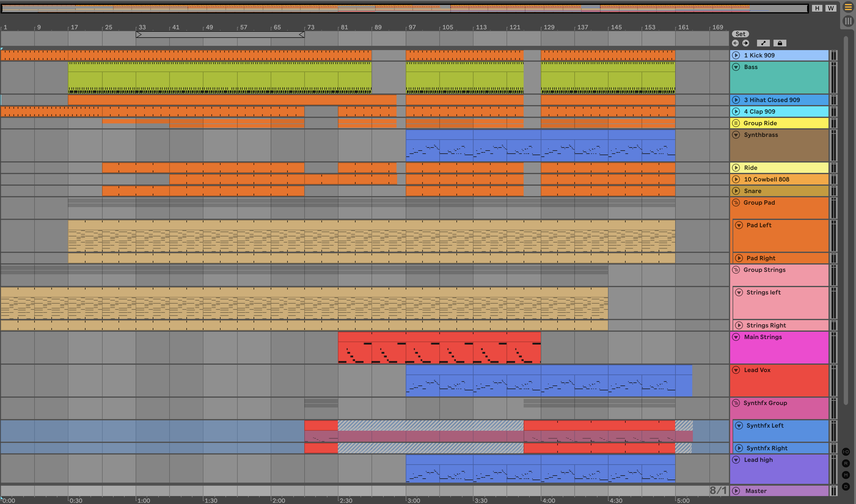
Task: Switch to Session View selector icon
Action: coord(848,21)
